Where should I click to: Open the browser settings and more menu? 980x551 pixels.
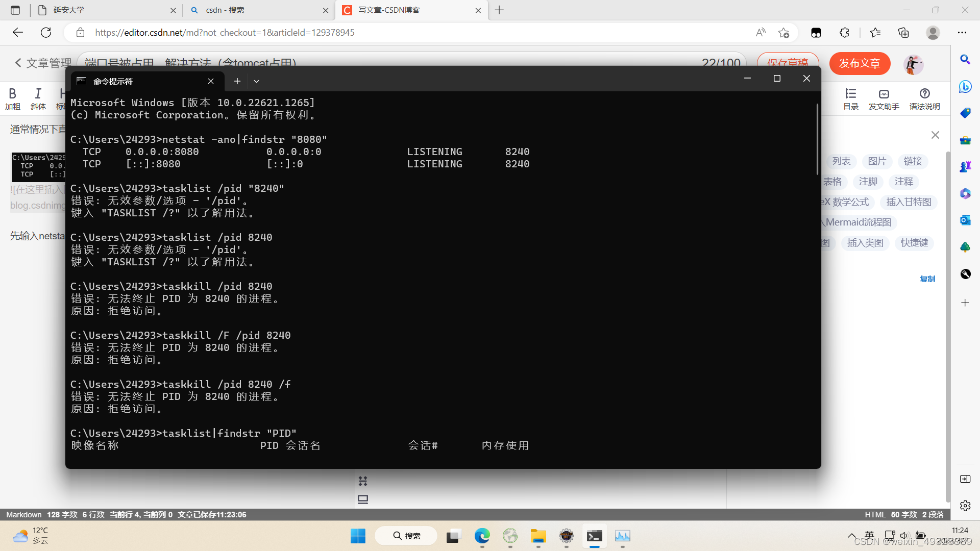click(962, 33)
